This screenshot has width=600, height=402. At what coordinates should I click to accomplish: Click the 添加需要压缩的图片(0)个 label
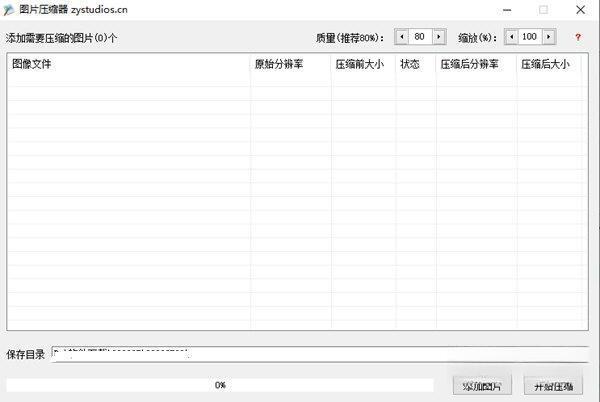click(61, 38)
